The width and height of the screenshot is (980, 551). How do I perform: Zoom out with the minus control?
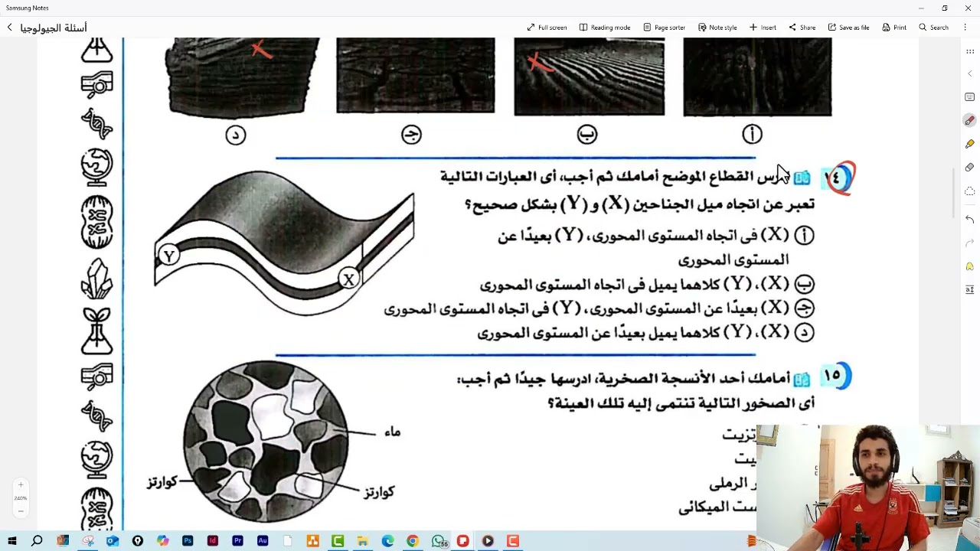(21, 510)
